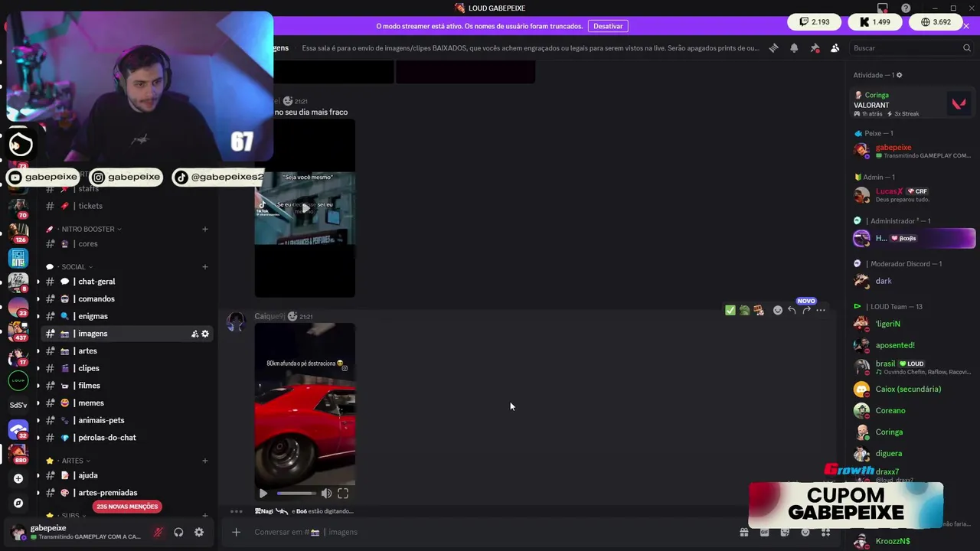The image size is (980, 551).
Task: Toggle the member list visibility
Action: 835,47
